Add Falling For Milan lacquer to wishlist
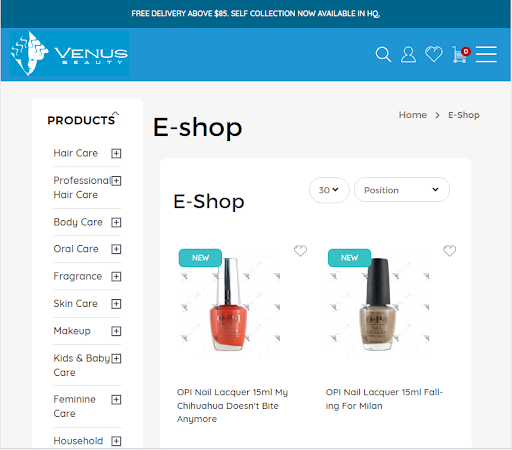Viewport: 512px width, 450px height. (x=449, y=251)
